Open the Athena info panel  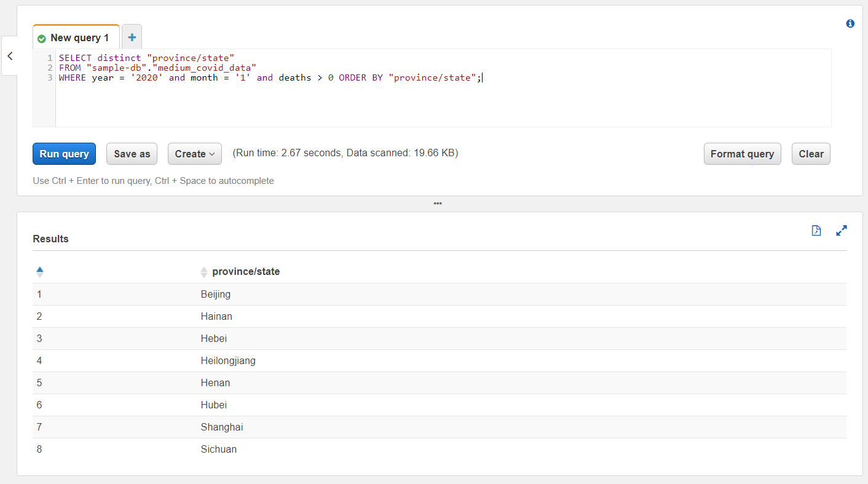850,23
